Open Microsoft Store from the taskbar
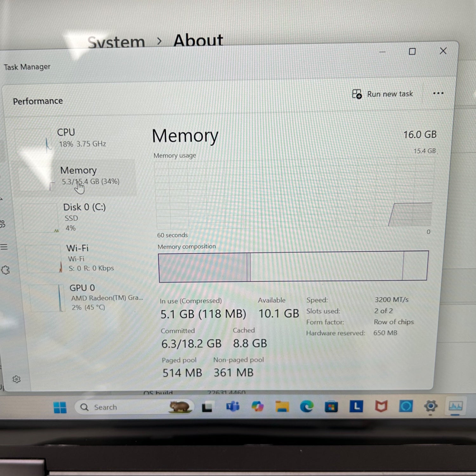 coord(331,407)
